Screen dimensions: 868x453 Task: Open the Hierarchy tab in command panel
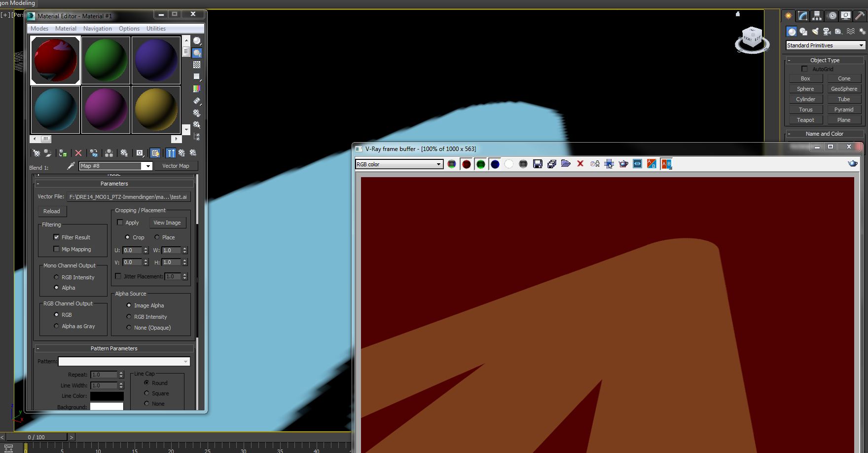pyautogui.click(x=817, y=16)
